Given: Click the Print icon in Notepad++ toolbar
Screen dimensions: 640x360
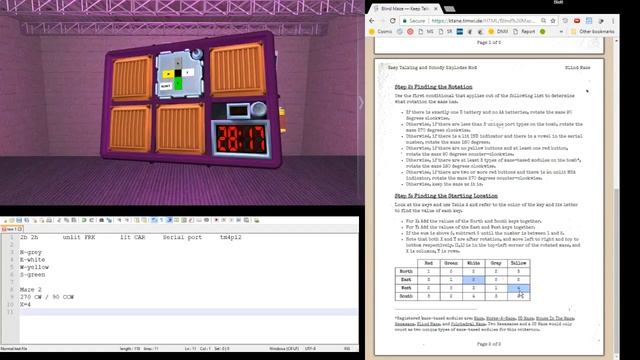Looking at the screenshot, I should click(x=49, y=220).
